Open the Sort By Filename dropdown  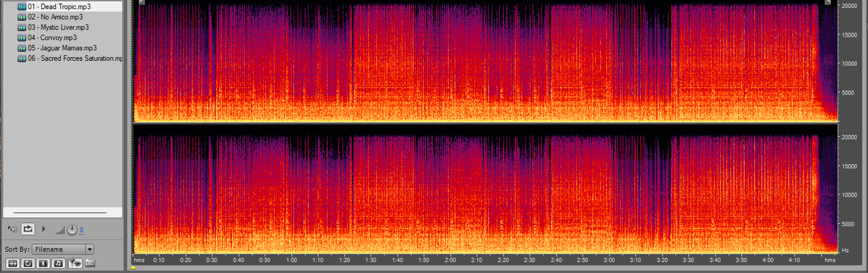coord(62,249)
